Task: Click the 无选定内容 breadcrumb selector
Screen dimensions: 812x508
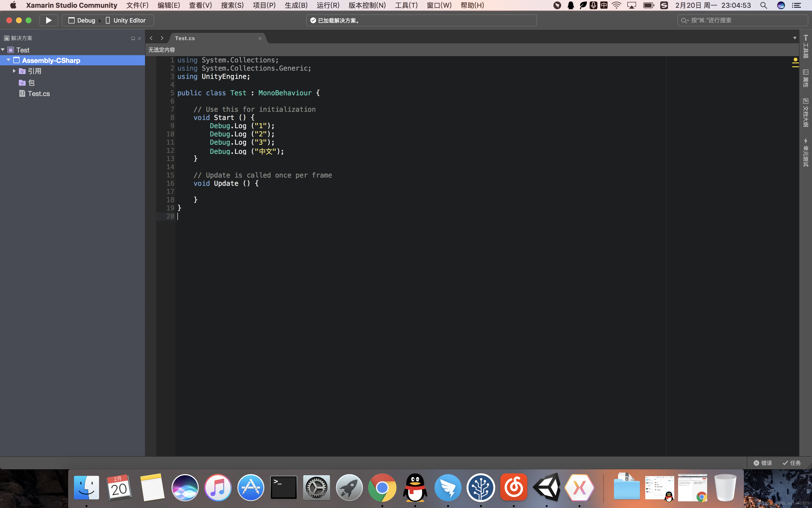Action: [162, 50]
